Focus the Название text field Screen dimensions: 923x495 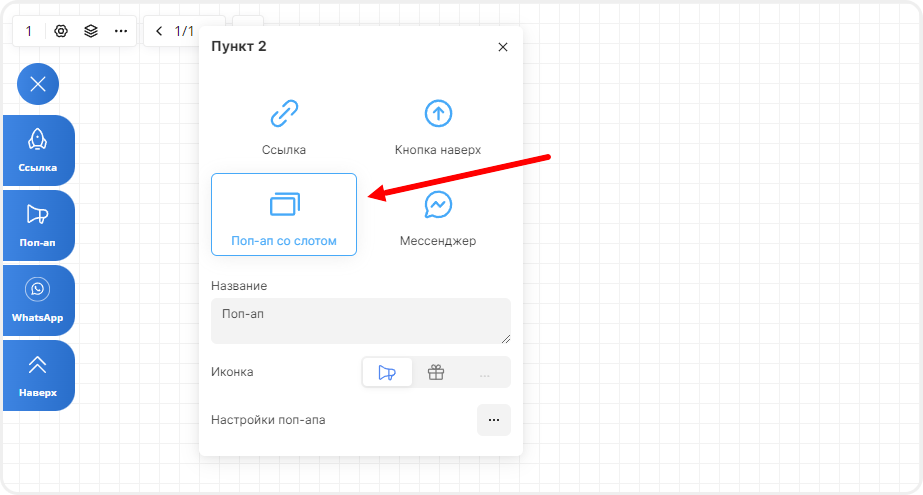coord(361,321)
